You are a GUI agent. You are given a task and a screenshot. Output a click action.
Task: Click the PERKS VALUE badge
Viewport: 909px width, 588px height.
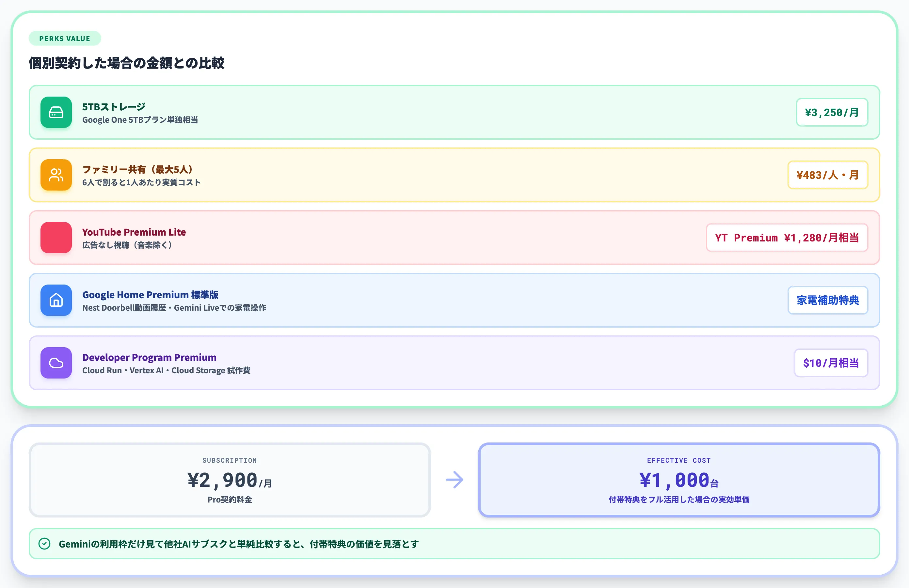[65, 39]
